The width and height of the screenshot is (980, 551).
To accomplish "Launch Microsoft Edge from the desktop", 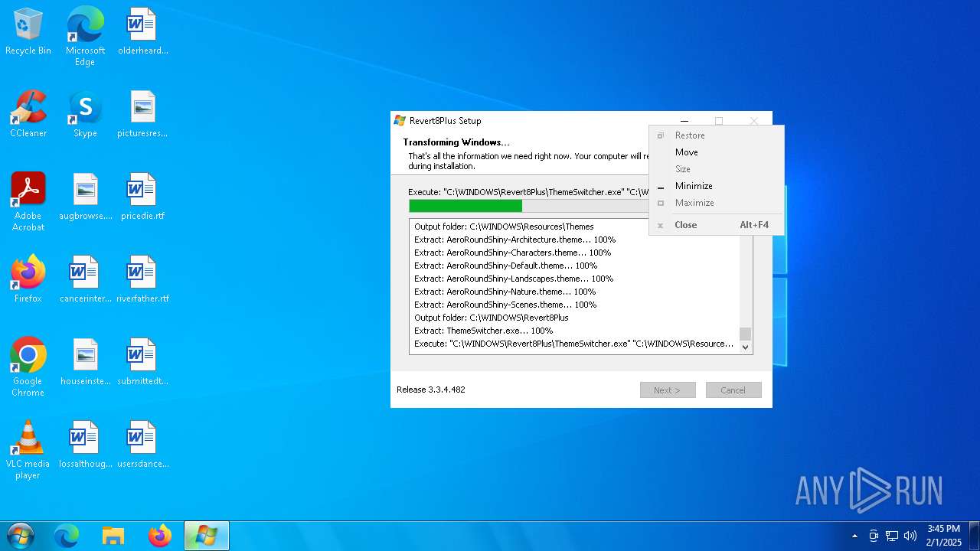I will point(85,36).
